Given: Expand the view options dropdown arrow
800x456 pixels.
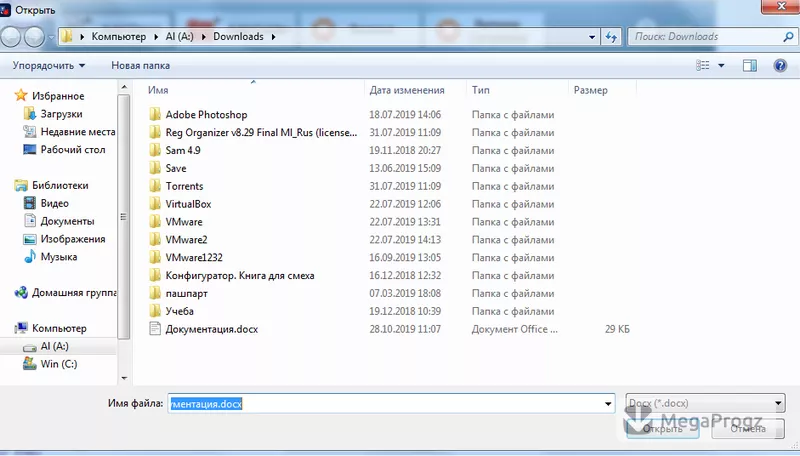Looking at the screenshot, I should [x=721, y=65].
